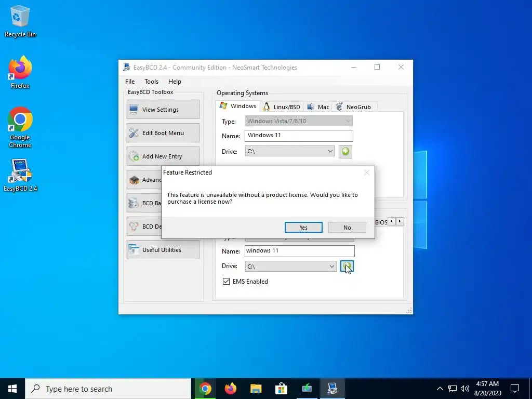
Task: Show hidden system tray icons
Action: (x=440, y=389)
